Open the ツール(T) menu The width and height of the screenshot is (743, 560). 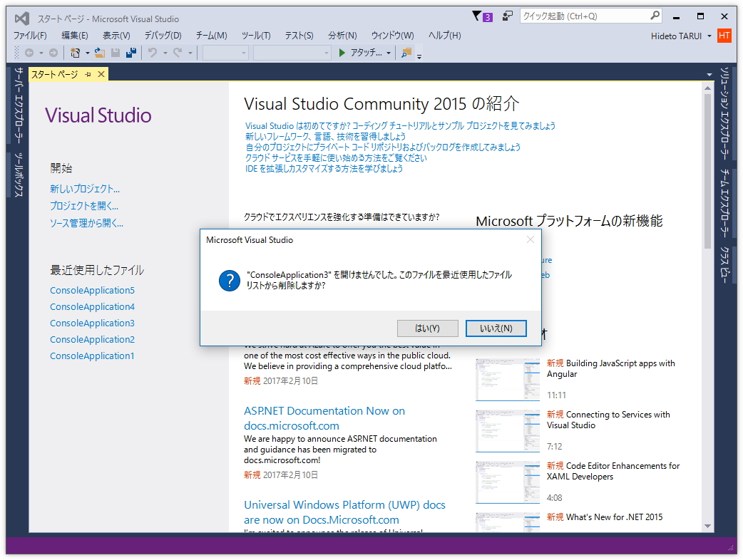[x=256, y=36]
